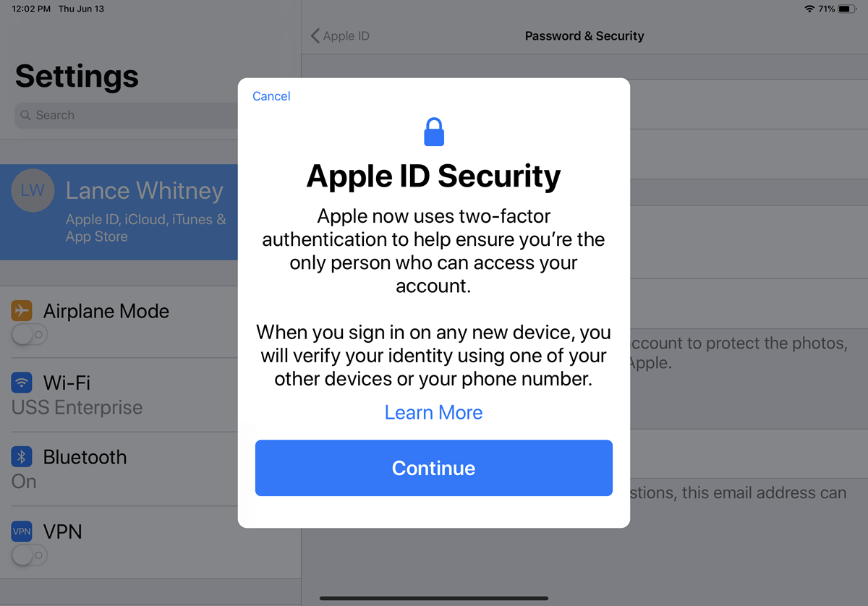
Task: Cancel the Apple ID Security dialog
Action: (271, 95)
